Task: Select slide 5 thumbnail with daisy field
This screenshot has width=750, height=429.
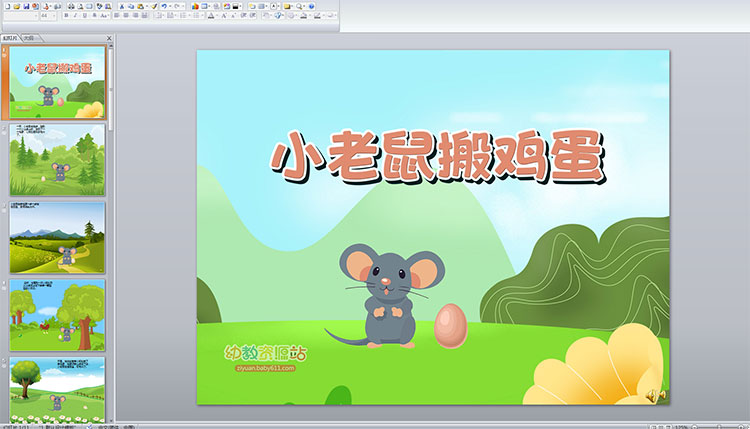Action: (57, 389)
